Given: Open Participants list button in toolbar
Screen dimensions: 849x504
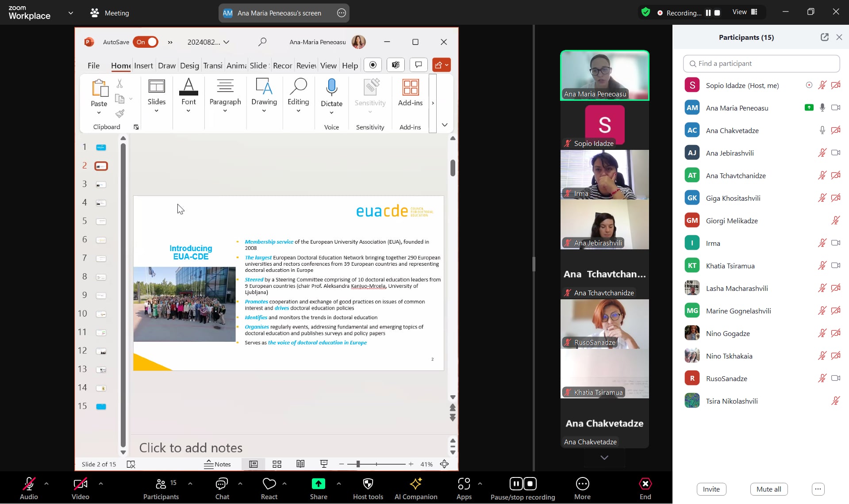Looking at the screenshot, I should click(x=161, y=489).
